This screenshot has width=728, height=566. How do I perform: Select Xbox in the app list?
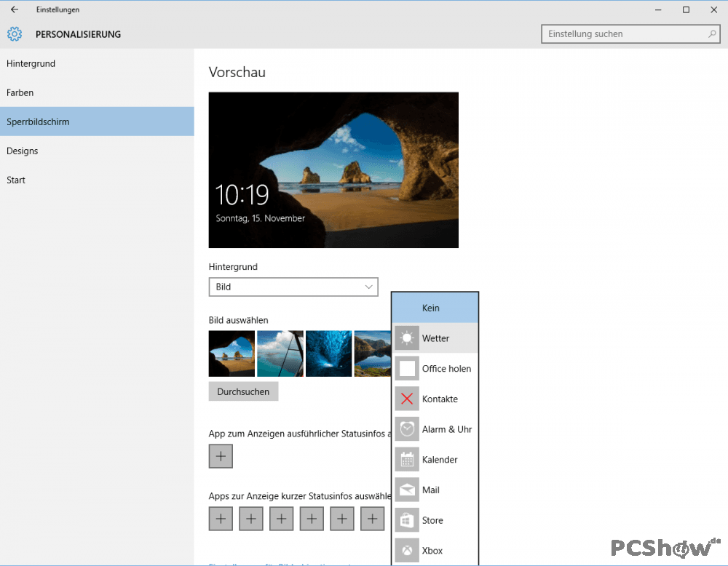(x=435, y=551)
